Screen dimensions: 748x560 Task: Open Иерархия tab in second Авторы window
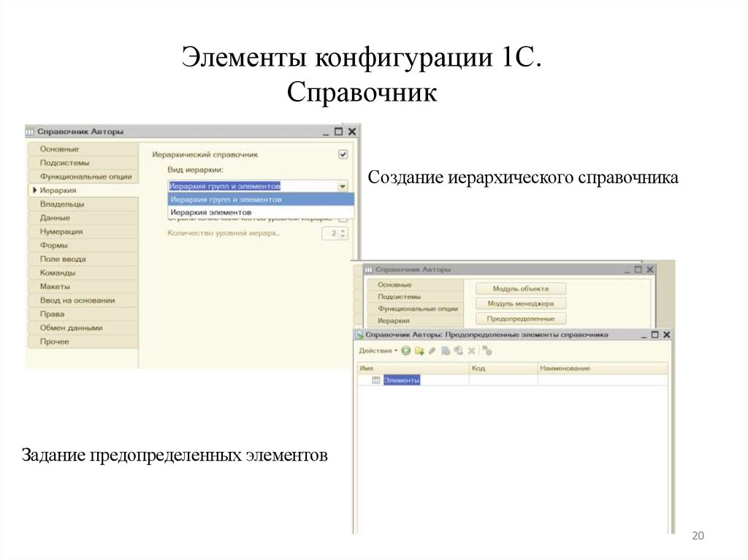click(415, 321)
